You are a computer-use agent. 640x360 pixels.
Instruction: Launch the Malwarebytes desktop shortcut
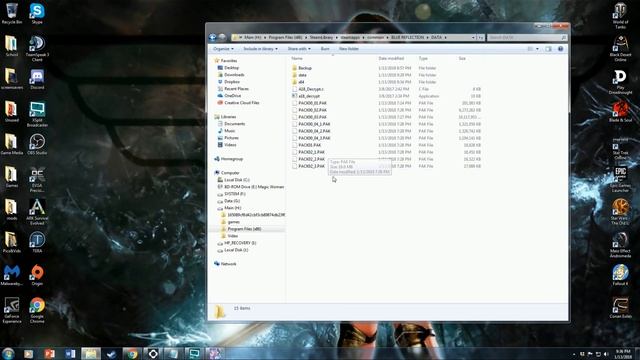(x=11, y=275)
